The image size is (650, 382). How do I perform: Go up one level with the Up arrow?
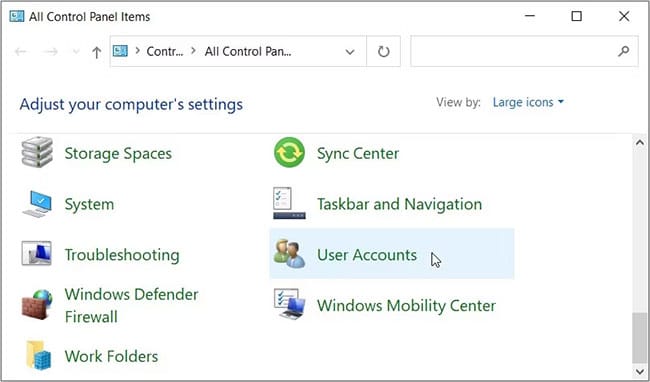[97, 52]
